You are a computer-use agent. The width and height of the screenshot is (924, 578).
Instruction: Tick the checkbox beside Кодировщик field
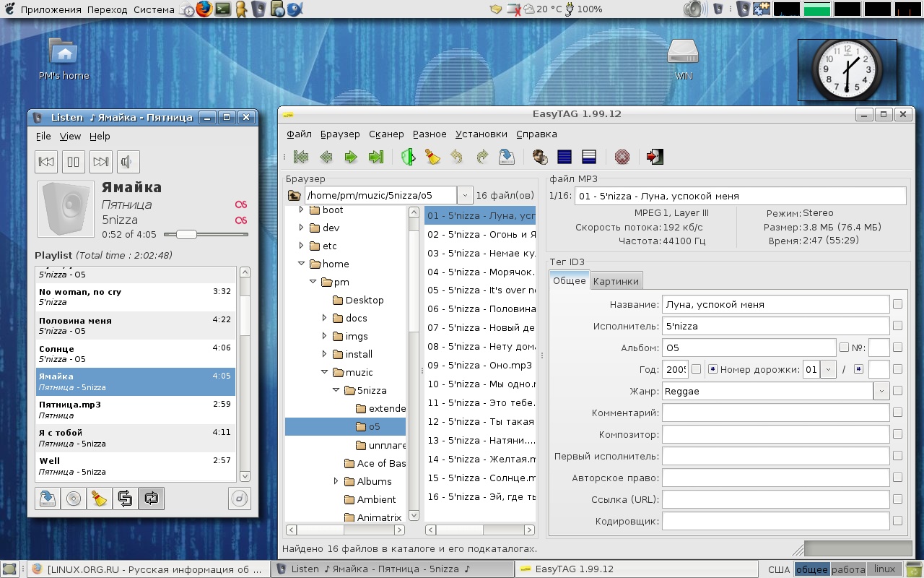897,521
